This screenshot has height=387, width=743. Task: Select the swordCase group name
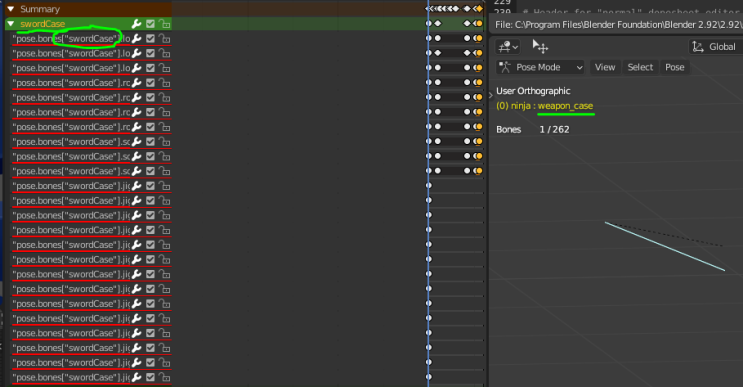(x=43, y=24)
